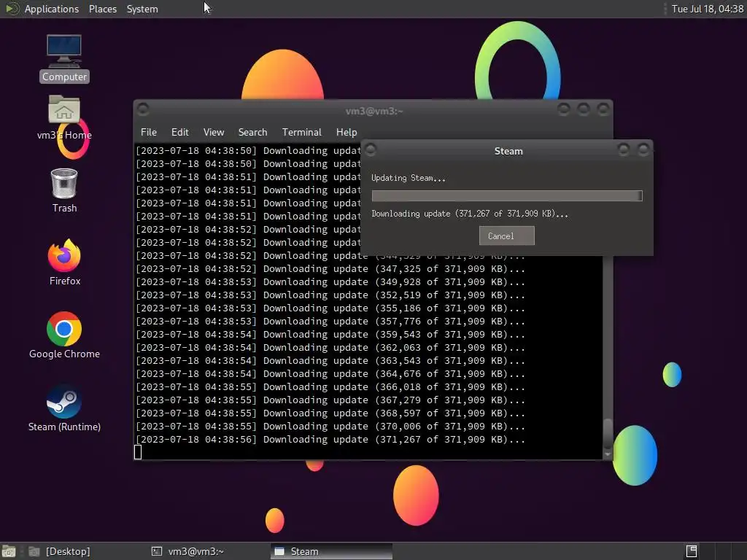Switch to Steam taskbar entry

pyautogui.click(x=332, y=551)
